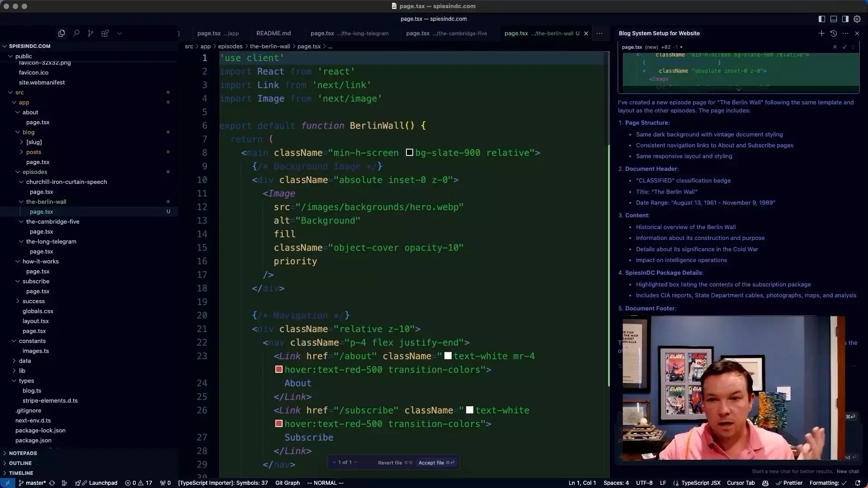The image size is (868, 488).
Task: Open the Extensions icon in the sidebar
Action: (x=105, y=33)
